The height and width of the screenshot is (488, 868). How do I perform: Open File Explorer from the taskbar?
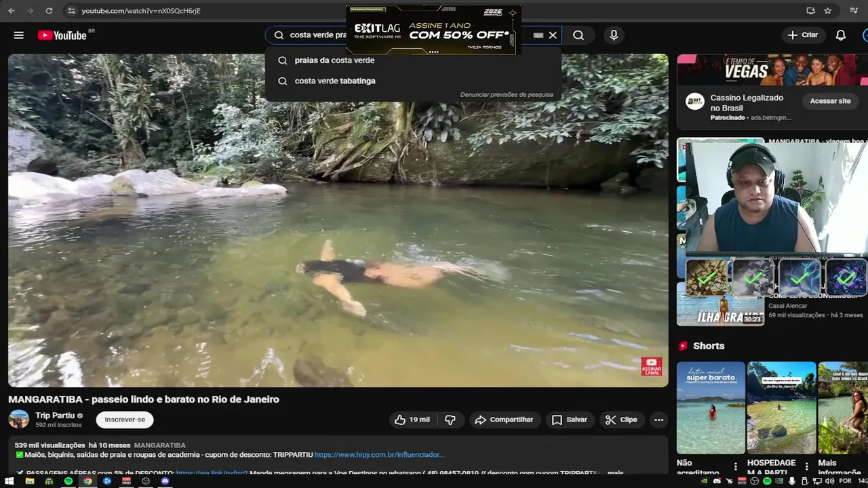30,481
